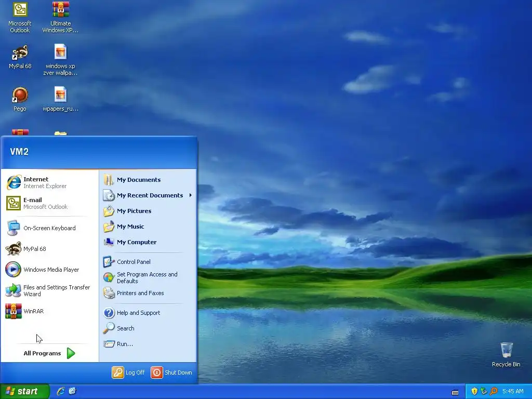532x399 pixels.
Task: Select the MyPal 68 desktop shortcut
Action: click(20, 57)
